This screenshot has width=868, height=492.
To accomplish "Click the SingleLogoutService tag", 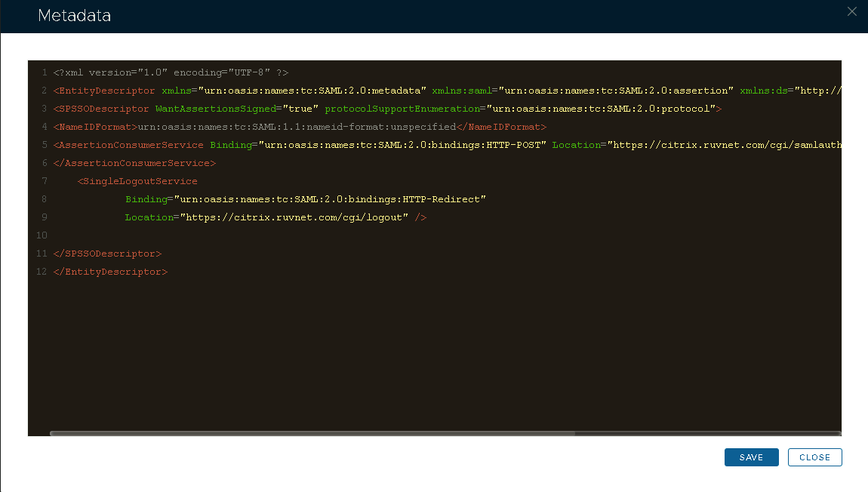I will (x=140, y=181).
